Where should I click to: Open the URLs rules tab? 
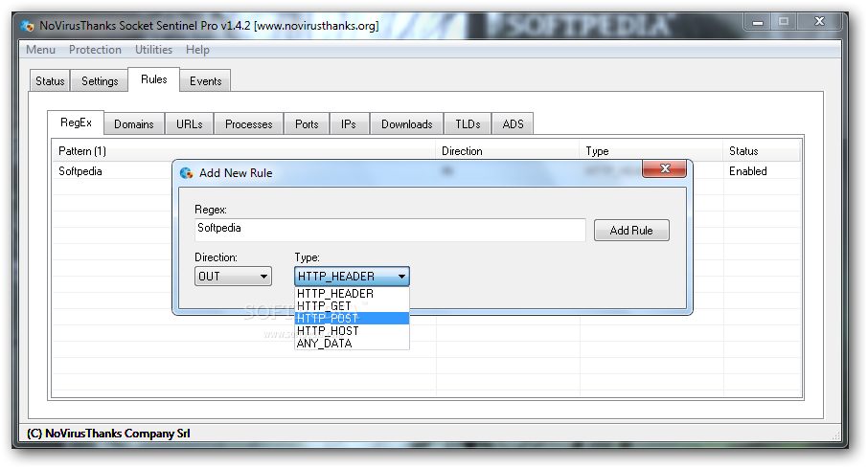click(190, 124)
